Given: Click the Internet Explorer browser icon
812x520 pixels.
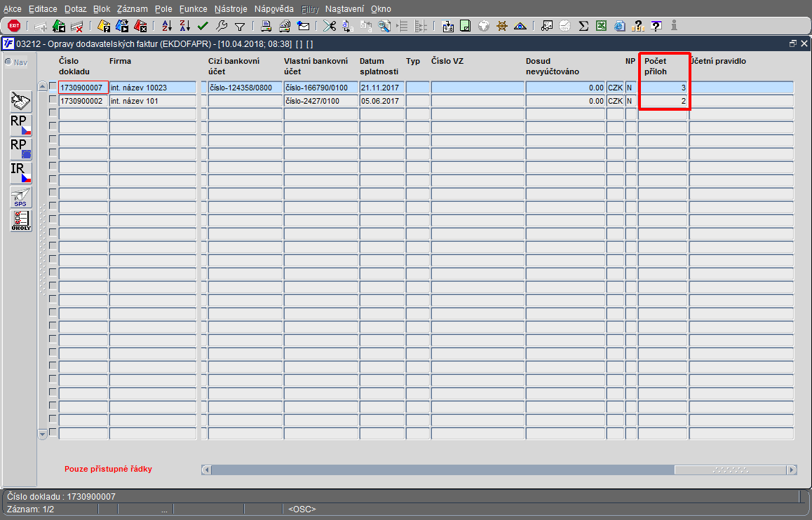Looking at the screenshot, I should pos(619,25).
